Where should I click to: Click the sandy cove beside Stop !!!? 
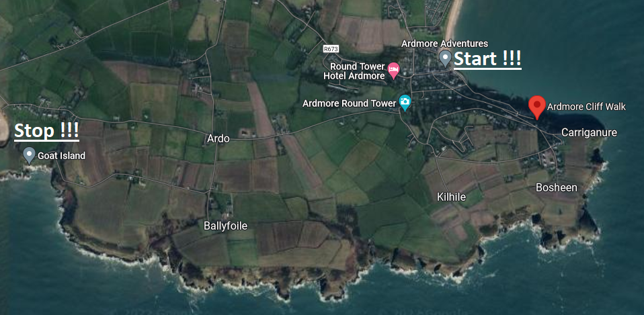point(3,127)
